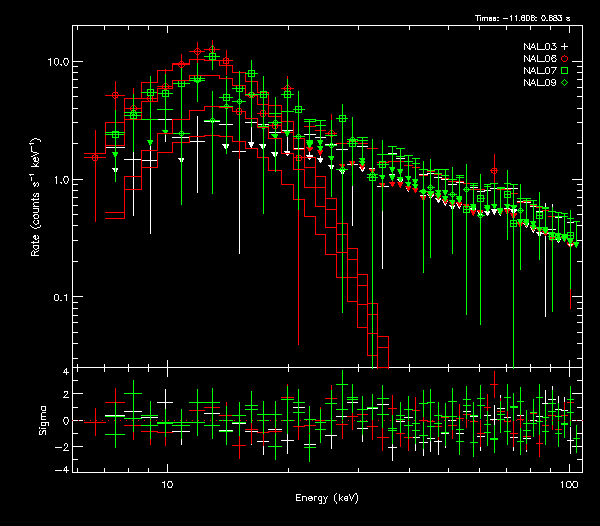Click the NAI_06 red circle legend marker
Image resolution: width=600 pixels, height=526 pixels.
(565, 59)
